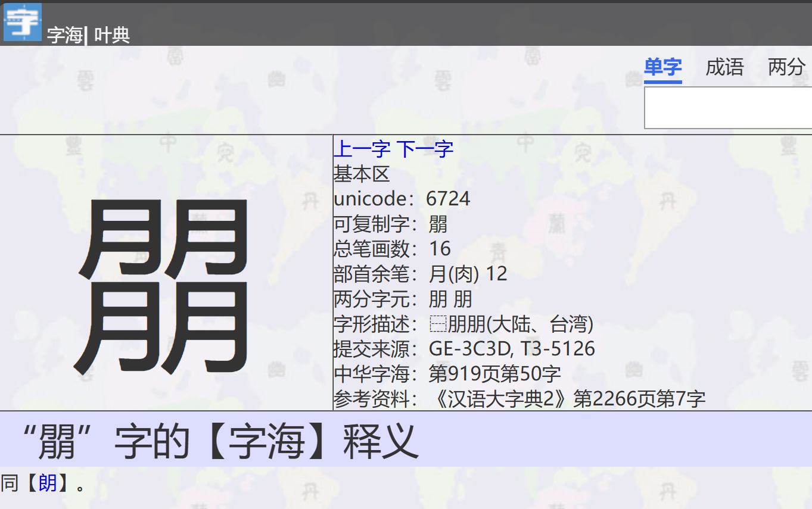
Task: Click the 字海 logo icon
Action: (23, 22)
